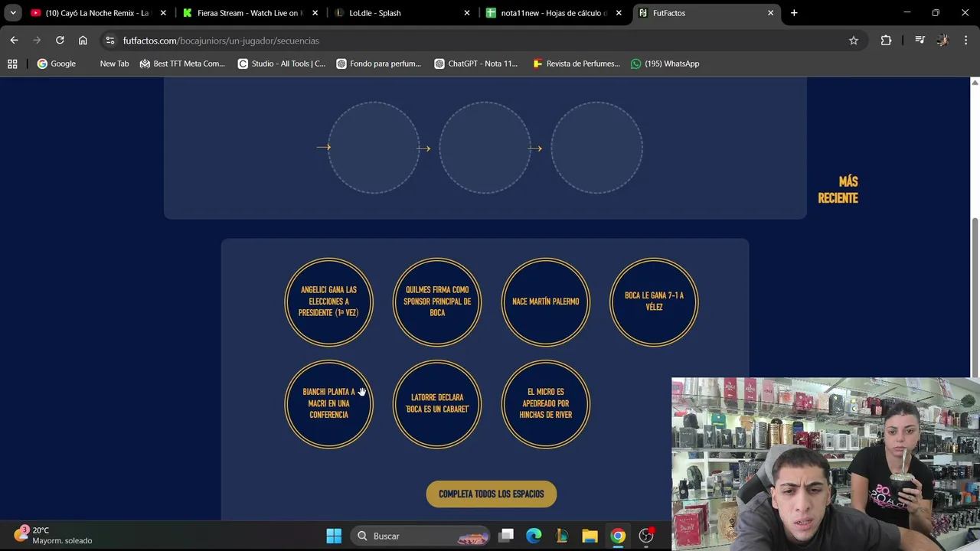Open League of Legends taskbar icon
The height and width of the screenshot is (551, 980).
tap(562, 536)
